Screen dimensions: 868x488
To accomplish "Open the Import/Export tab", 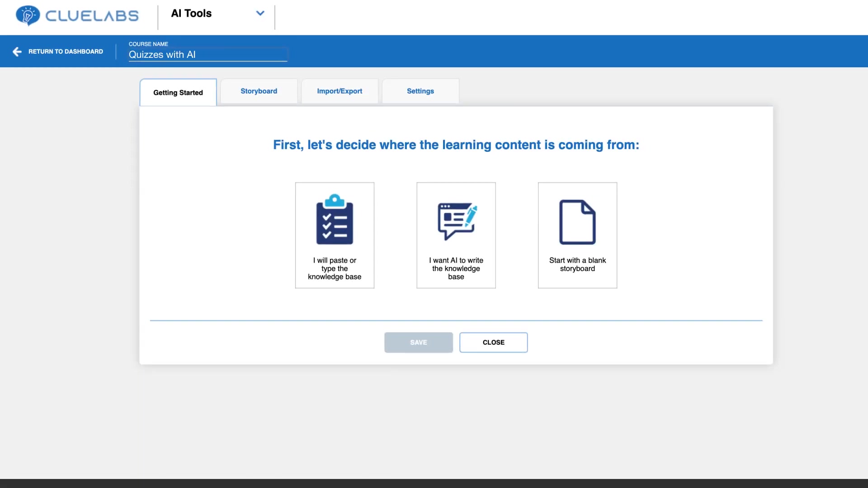I will pyautogui.click(x=340, y=91).
